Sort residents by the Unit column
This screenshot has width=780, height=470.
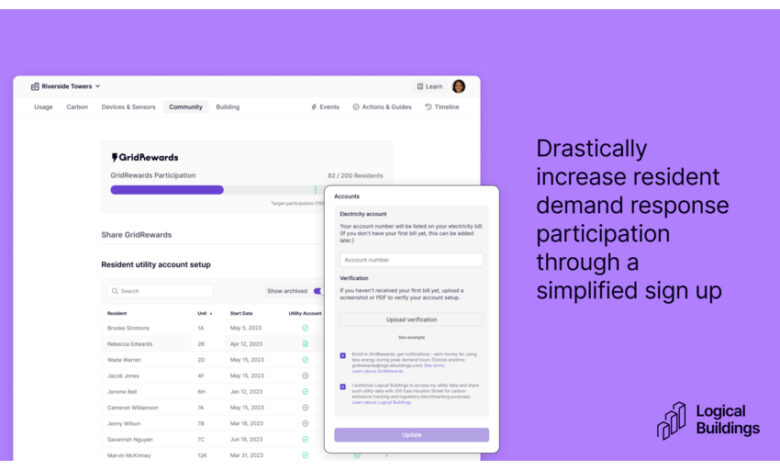(x=204, y=313)
